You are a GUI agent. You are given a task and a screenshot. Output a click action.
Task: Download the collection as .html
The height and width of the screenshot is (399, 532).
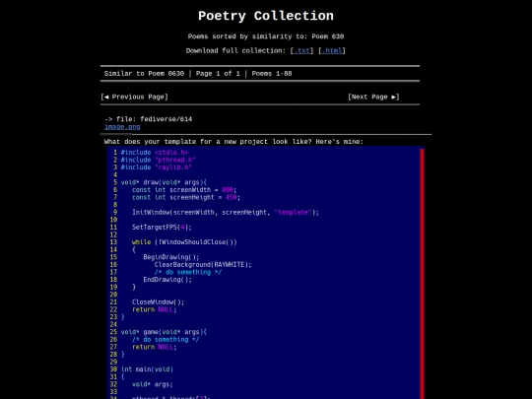pos(332,50)
